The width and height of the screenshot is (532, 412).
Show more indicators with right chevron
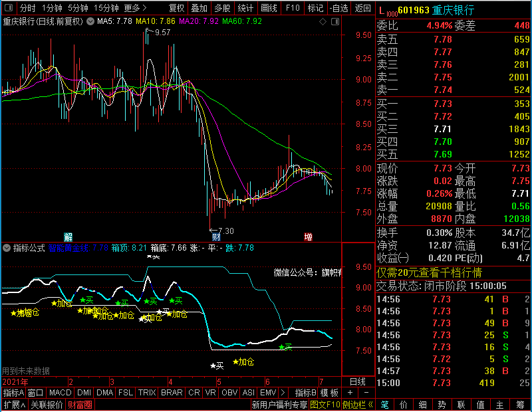click(x=283, y=393)
